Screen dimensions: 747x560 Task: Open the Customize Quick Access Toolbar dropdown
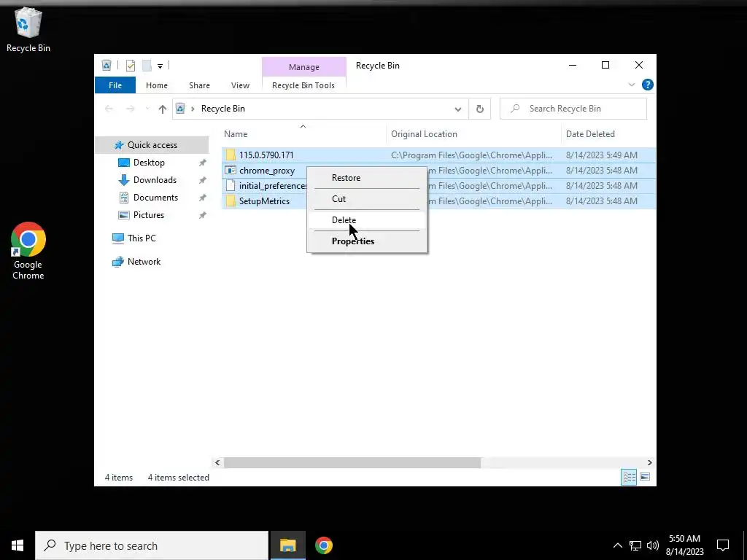click(x=160, y=66)
